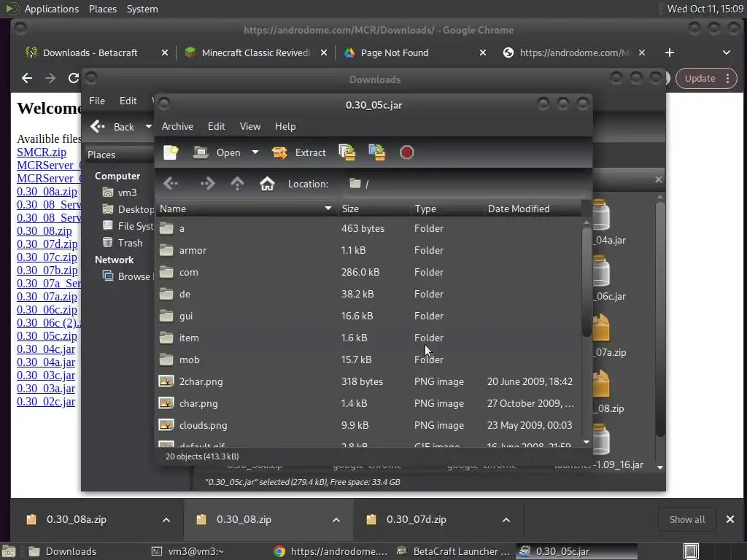
Task: Select the char.png file
Action: coord(368,404)
